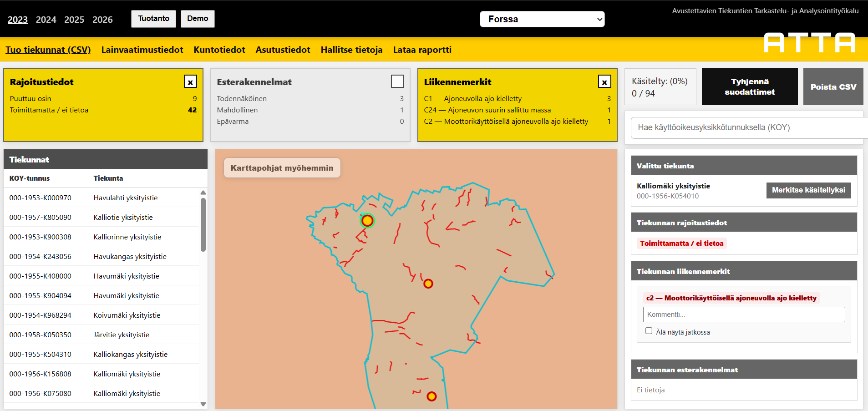868x411 pixels.
Task: Open the Forssa municipality dropdown
Action: (x=542, y=19)
